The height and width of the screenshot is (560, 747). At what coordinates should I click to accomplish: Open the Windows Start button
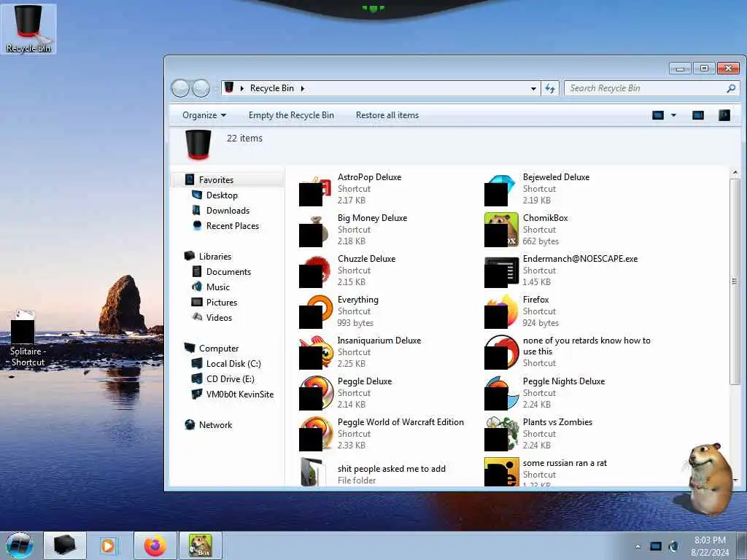pos(20,545)
